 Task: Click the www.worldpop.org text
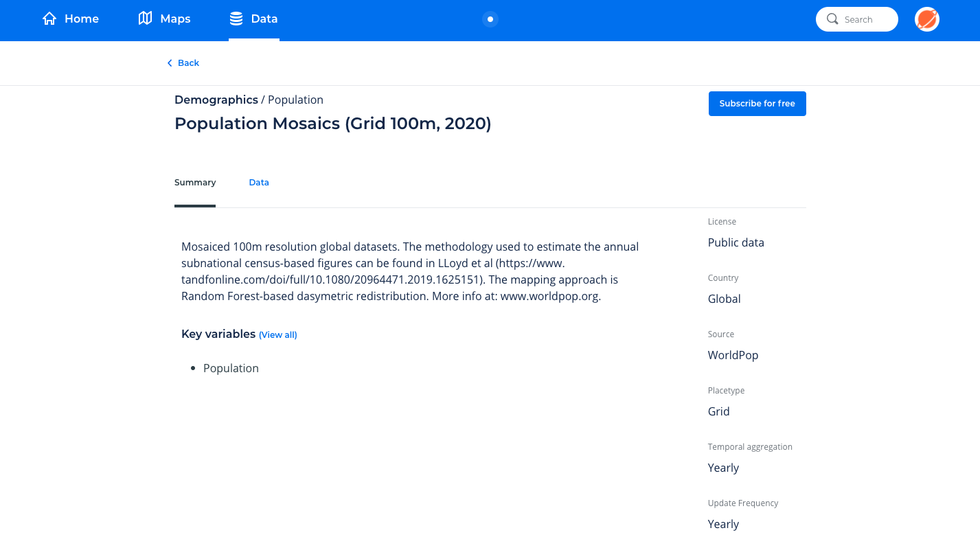pyautogui.click(x=549, y=297)
